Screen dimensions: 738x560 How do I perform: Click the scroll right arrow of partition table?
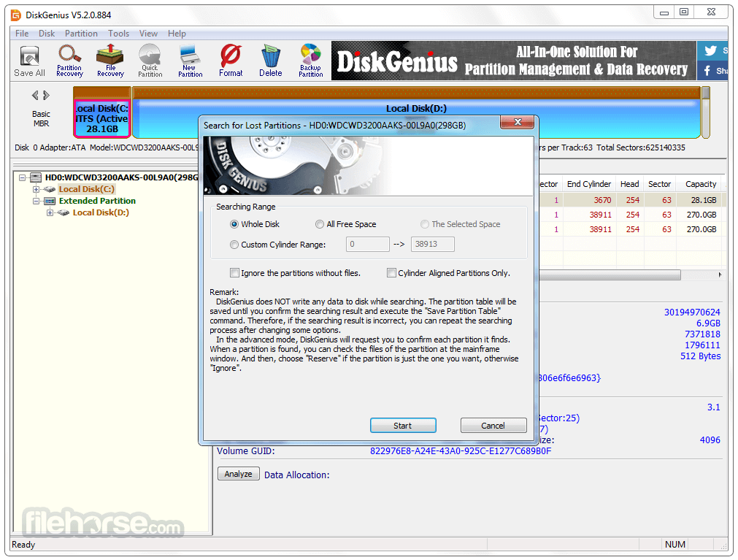[x=720, y=275]
